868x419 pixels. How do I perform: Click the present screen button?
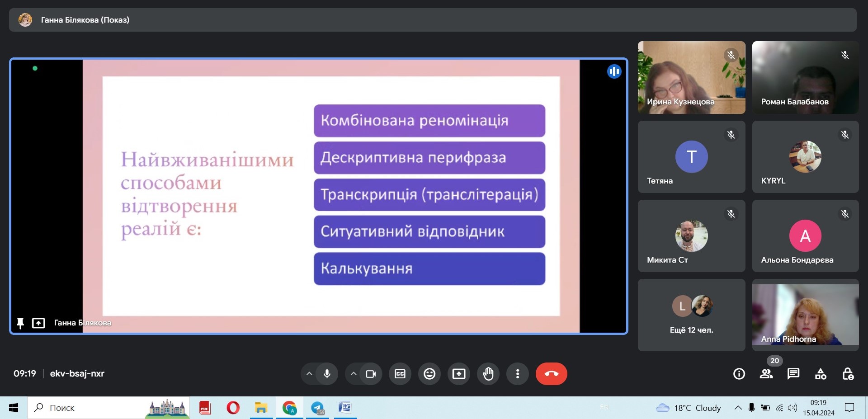coord(459,374)
